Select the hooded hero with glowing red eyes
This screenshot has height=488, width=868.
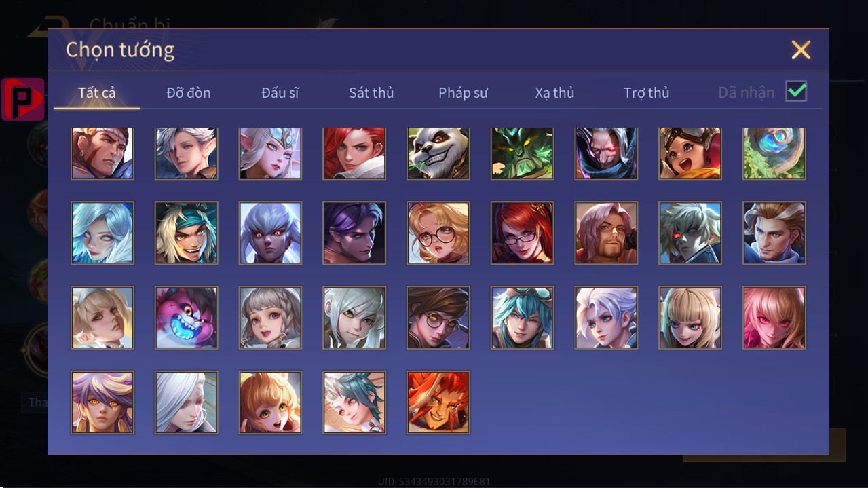(607, 153)
